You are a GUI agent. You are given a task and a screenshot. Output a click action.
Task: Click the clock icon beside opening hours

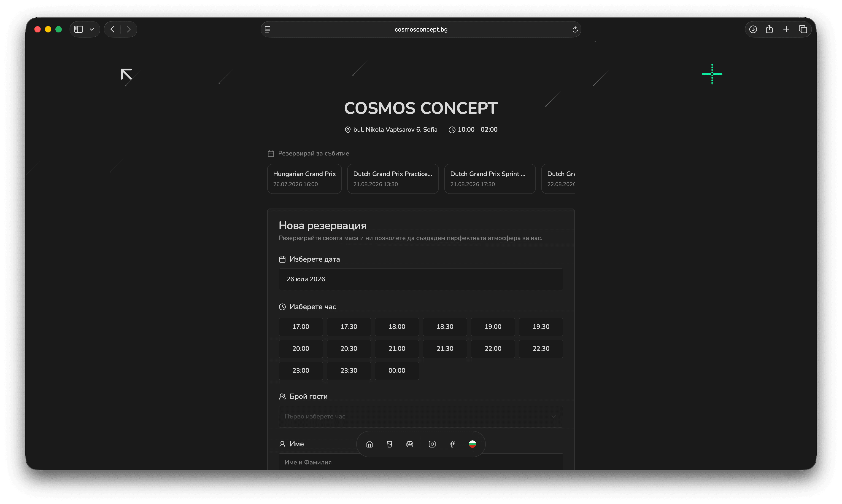[452, 130]
